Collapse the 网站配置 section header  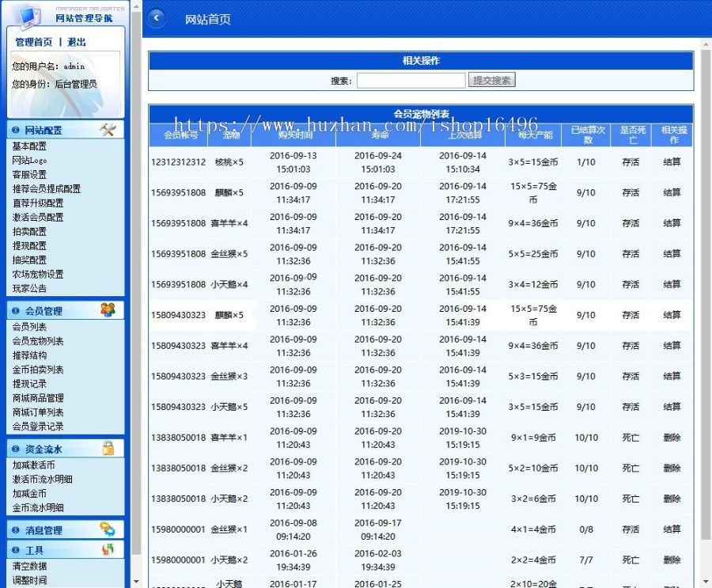pyautogui.click(x=66, y=130)
